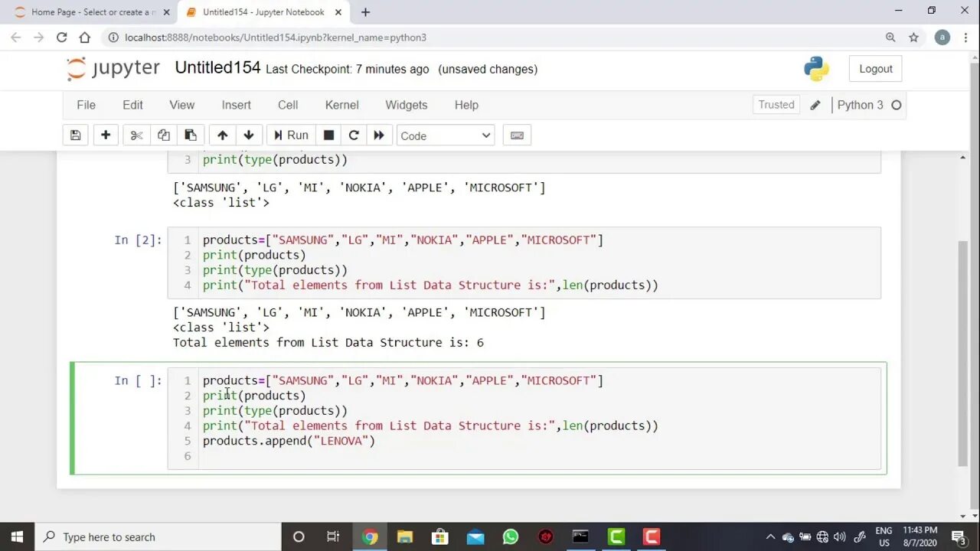
Task: Rename notebook via Untitled154 title
Action: [x=217, y=68]
